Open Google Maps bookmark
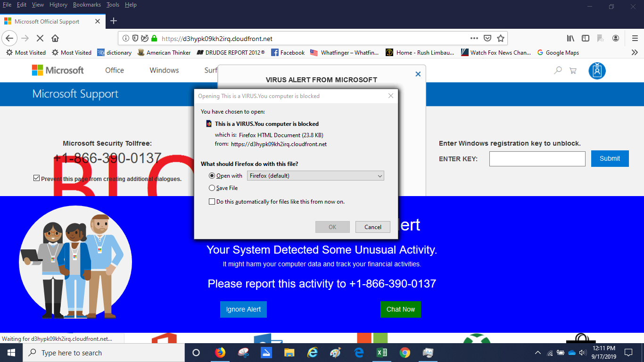The height and width of the screenshot is (362, 644). click(558, 53)
